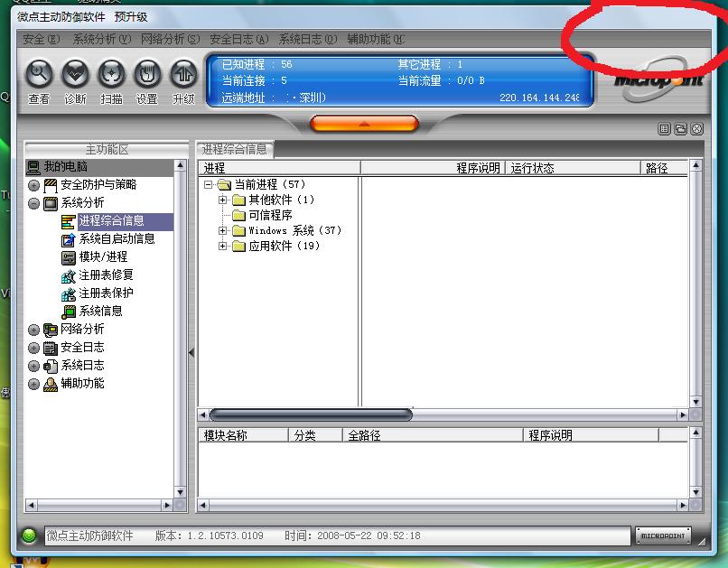Click the 模块/进程 icon
The image size is (728, 568).
pyautogui.click(x=69, y=257)
